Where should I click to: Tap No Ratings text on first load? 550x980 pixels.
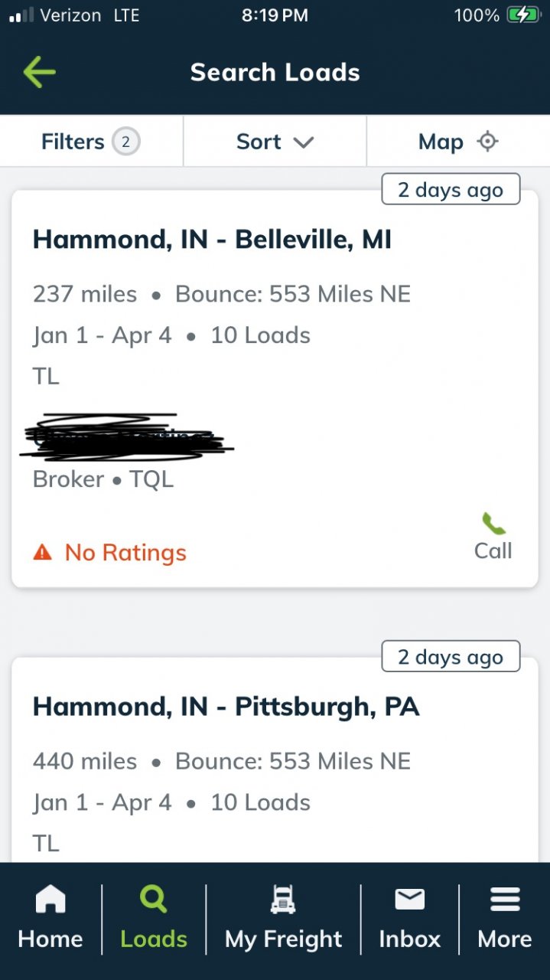tap(125, 553)
